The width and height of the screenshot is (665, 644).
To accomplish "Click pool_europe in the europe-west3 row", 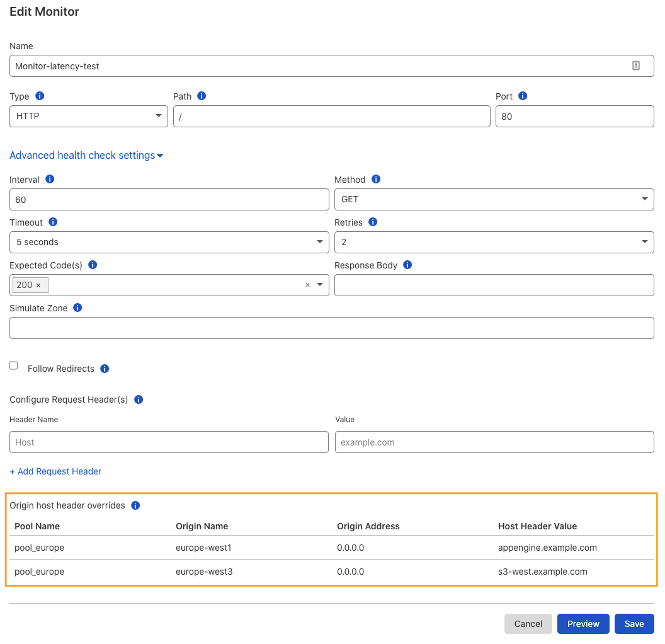I will coord(40,572).
